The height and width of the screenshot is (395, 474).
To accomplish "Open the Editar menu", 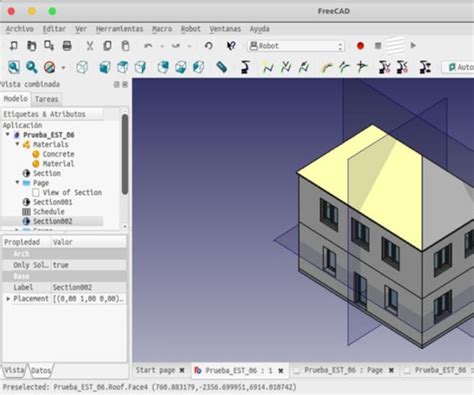I will tap(54, 29).
